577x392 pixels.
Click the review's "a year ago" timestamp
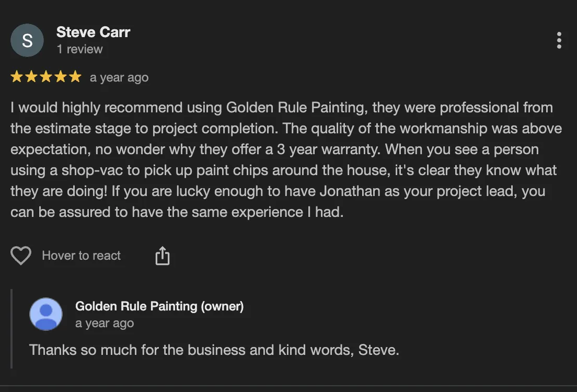click(119, 78)
